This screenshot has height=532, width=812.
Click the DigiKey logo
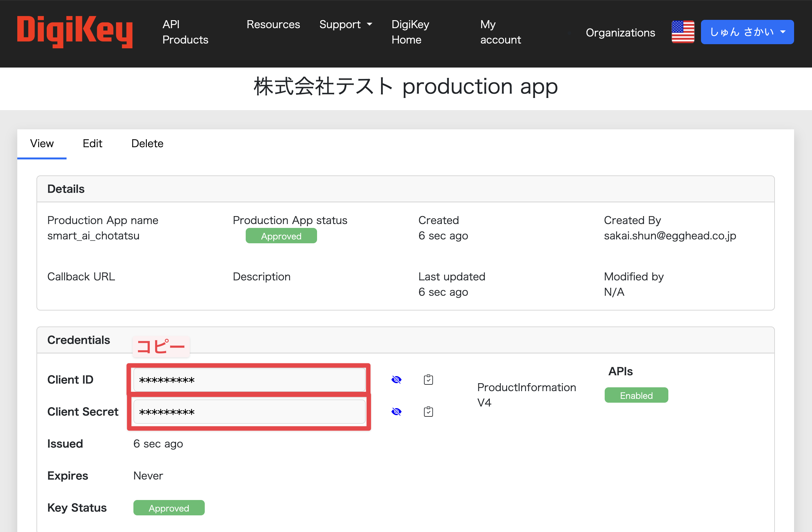tap(75, 32)
